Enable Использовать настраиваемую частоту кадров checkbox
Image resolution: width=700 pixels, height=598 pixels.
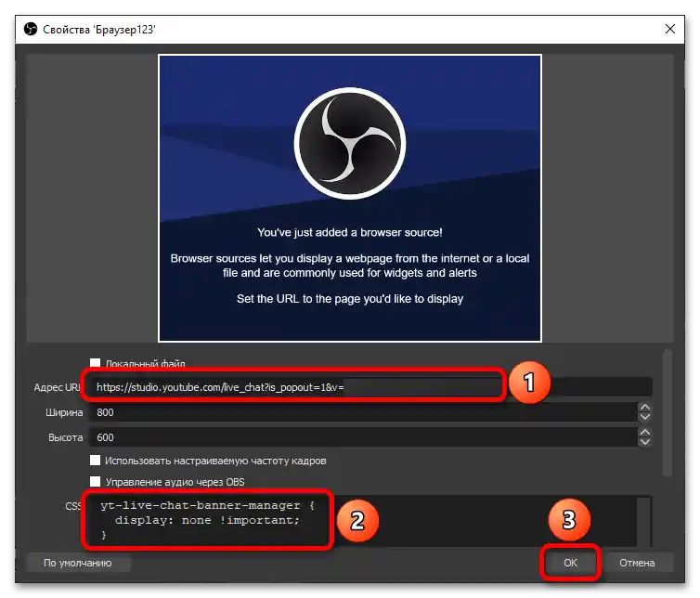95,461
